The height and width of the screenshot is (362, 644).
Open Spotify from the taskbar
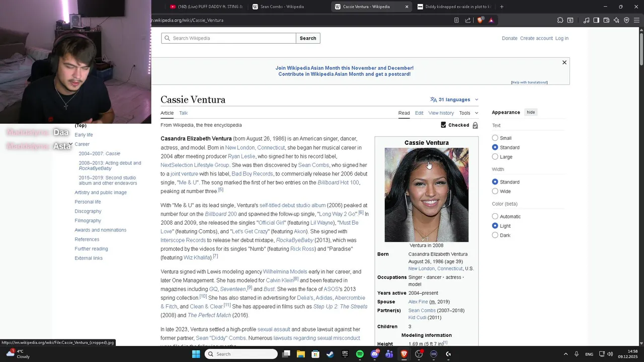coord(360,354)
